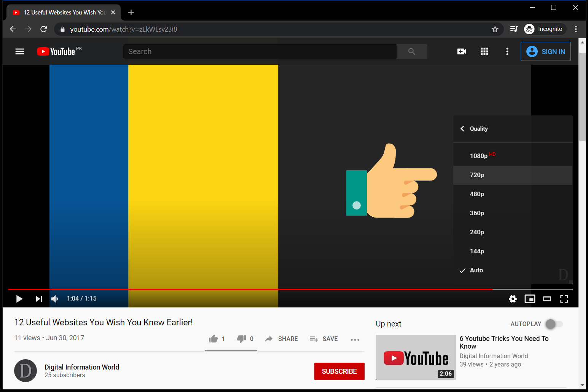Open the YouTube main menu
This screenshot has height=392, width=588.
pos(19,51)
